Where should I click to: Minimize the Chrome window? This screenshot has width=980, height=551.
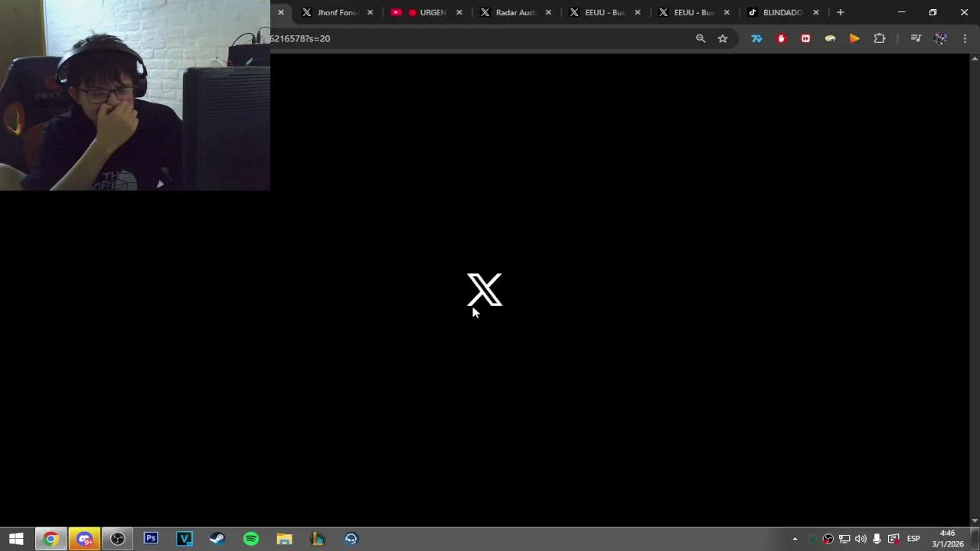point(901,12)
